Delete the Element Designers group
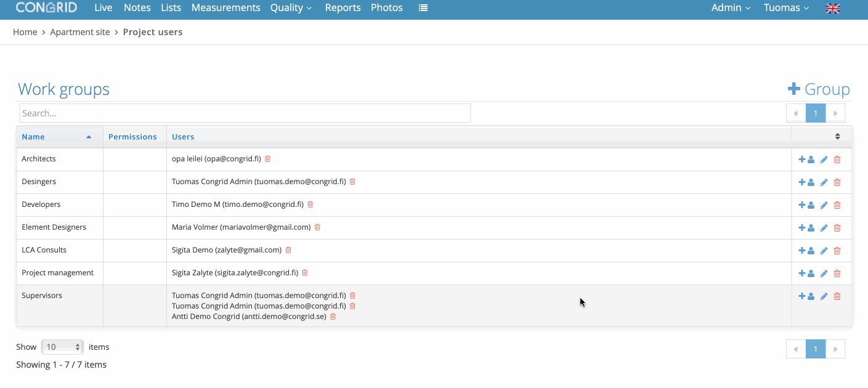Viewport: 868px width, 388px height. coord(837,228)
